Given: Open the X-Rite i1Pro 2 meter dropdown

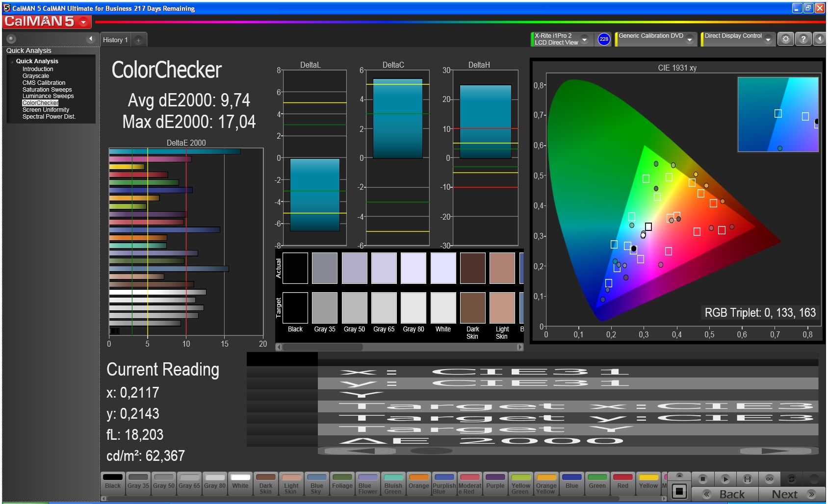Looking at the screenshot, I should tap(584, 39).
